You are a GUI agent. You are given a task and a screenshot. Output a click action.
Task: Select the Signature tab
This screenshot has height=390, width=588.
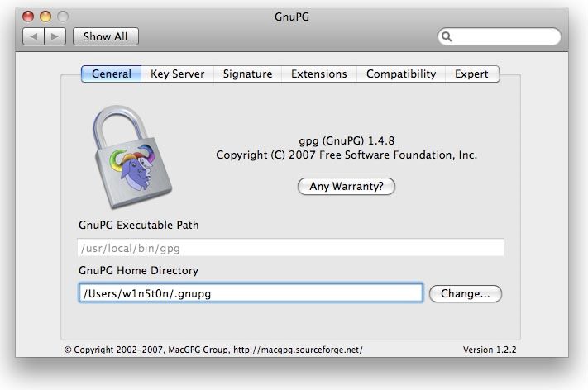(247, 74)
